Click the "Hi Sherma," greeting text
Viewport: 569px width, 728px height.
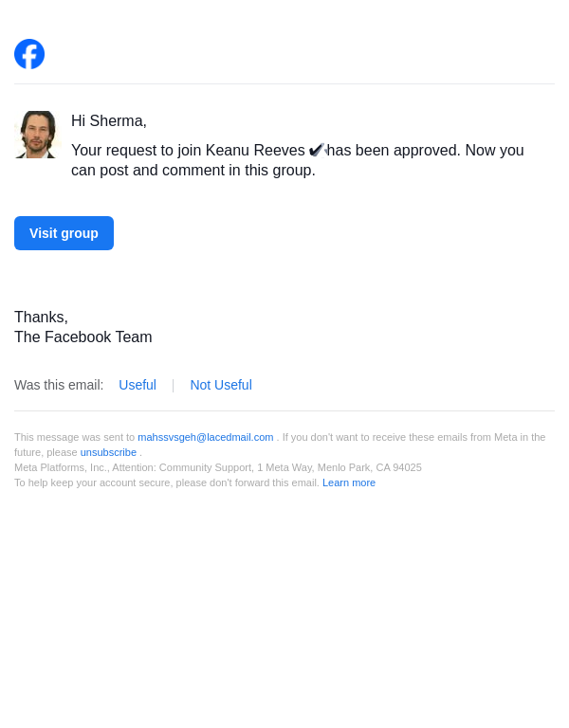click(109, 121)
